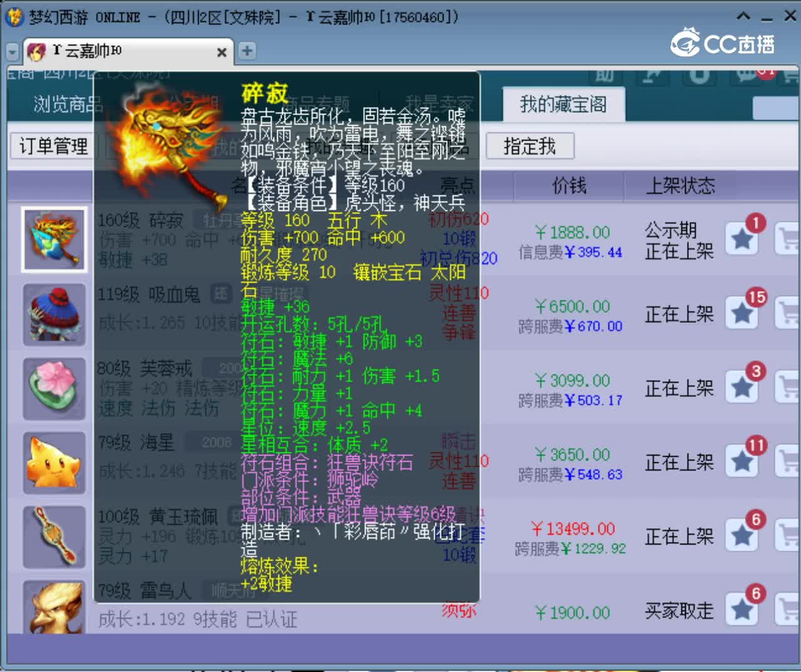The image size is (801, 672).
Task: Favorite the ¥1900.00 listing star
Action: coord(742,609)
